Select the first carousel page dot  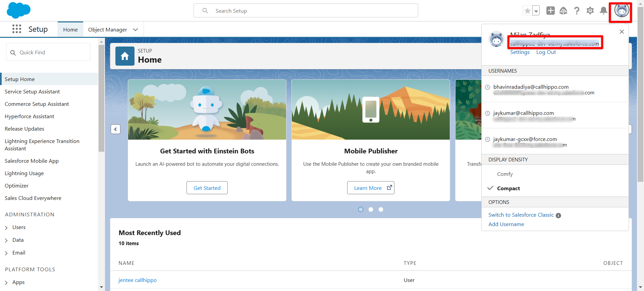(x=361, y=209)
